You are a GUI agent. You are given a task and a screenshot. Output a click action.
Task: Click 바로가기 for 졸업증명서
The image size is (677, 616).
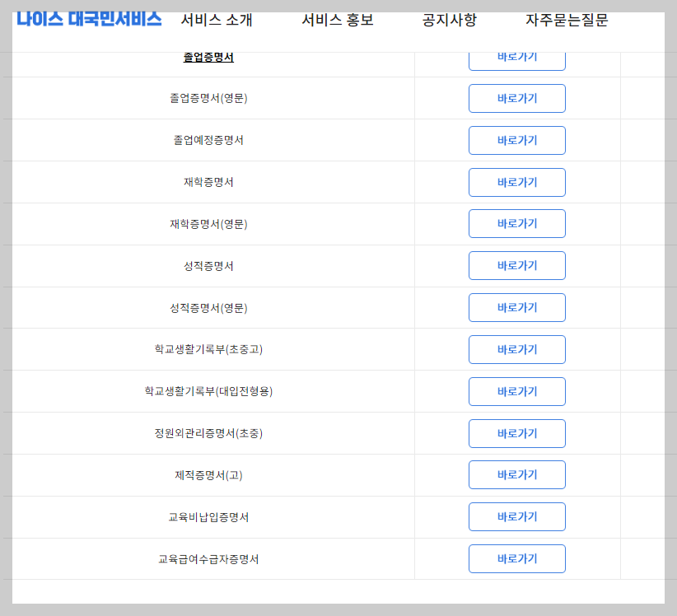[516, 58]
